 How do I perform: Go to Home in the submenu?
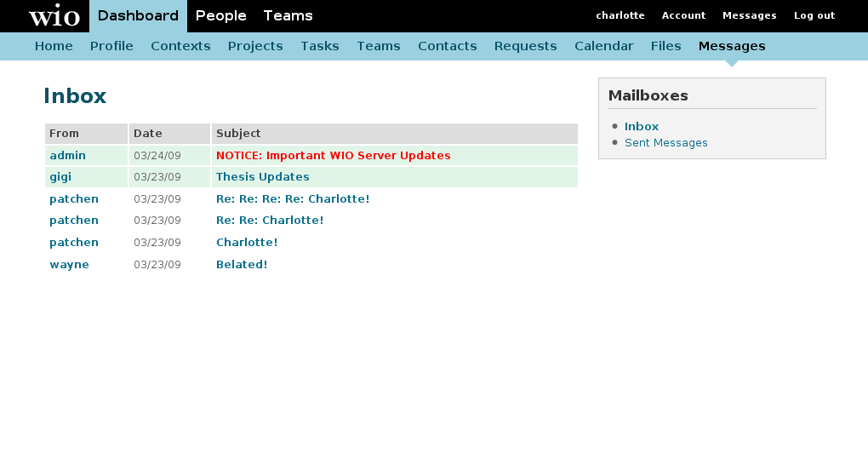(x=54, y=46)
